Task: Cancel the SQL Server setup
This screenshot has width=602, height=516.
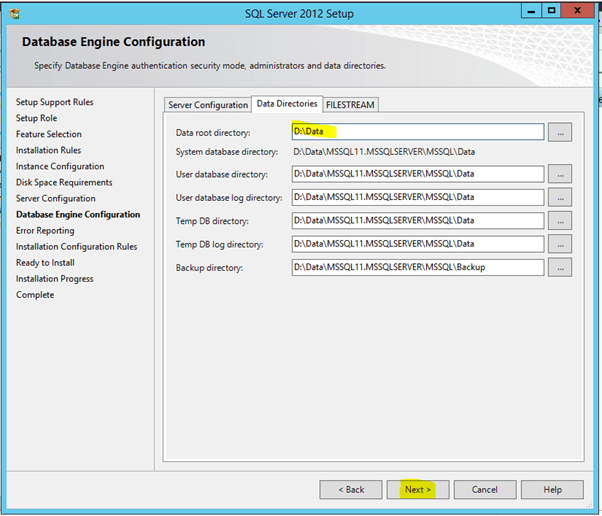Action: 485,490
